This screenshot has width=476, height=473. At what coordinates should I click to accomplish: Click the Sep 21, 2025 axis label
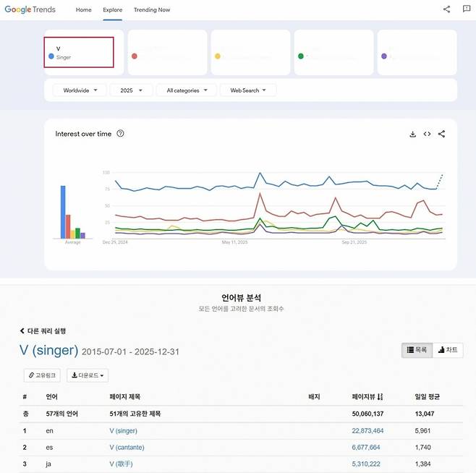(x=354, y=242)
